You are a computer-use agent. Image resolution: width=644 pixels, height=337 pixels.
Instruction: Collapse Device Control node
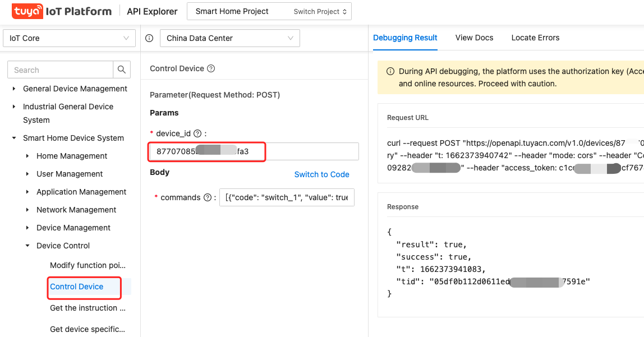pyautogui.click(x=27, y=246)
